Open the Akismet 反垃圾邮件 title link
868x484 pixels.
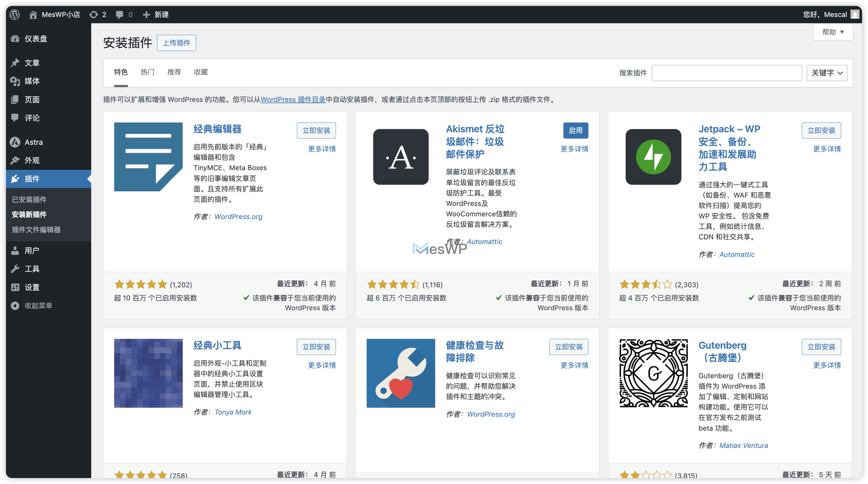475,142
